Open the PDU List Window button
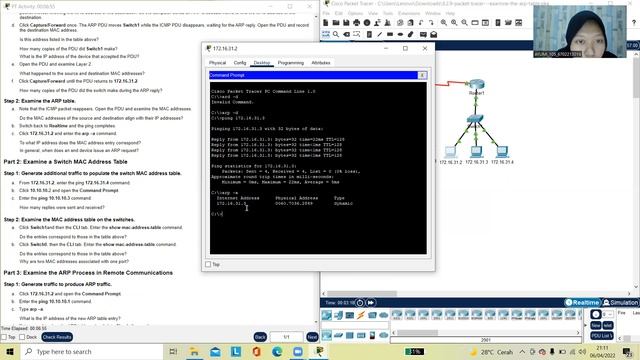The height and width of the screenshot is (360, 640). click(x=602, y=336)
